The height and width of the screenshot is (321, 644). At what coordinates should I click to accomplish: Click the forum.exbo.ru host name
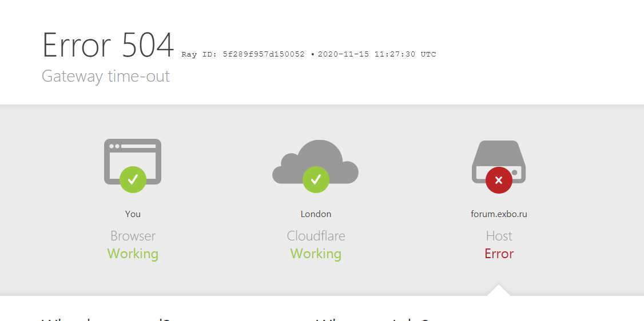pyautogui.click(x=499, y=214)
